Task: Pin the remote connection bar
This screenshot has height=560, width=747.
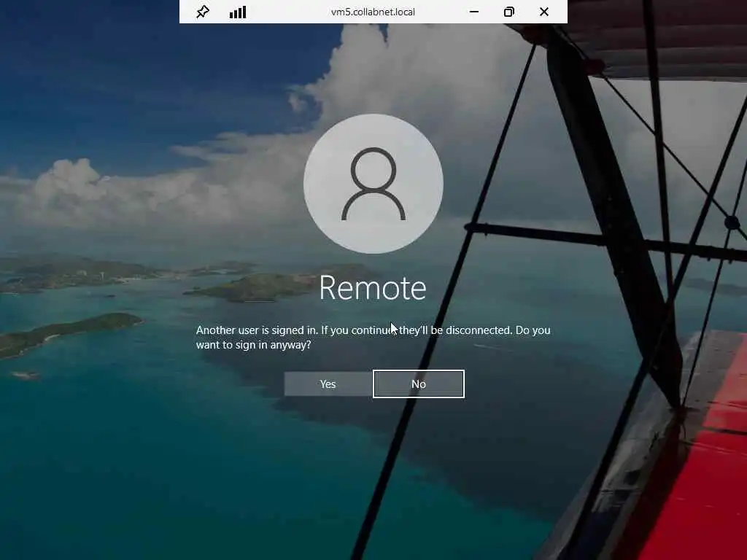Action: [x=203, y=12]
